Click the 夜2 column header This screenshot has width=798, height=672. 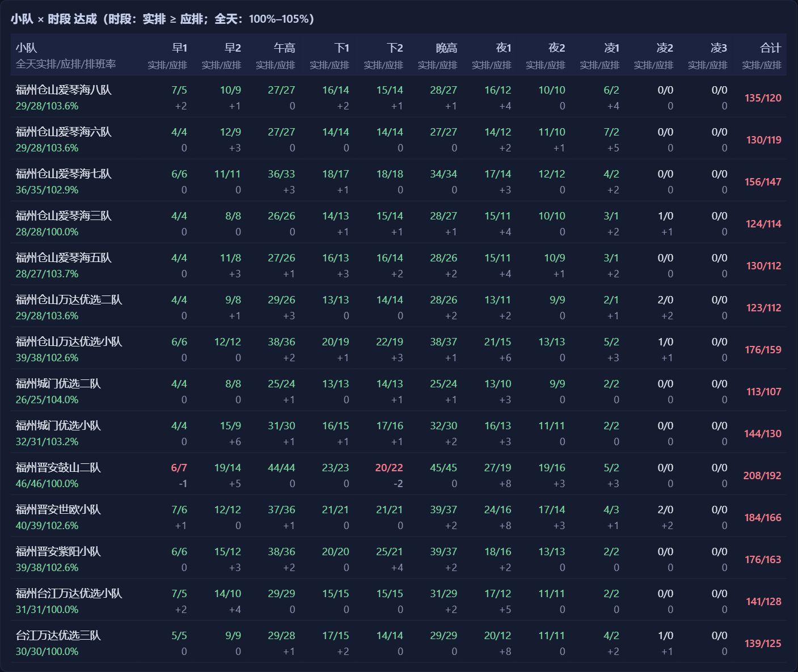558,48
